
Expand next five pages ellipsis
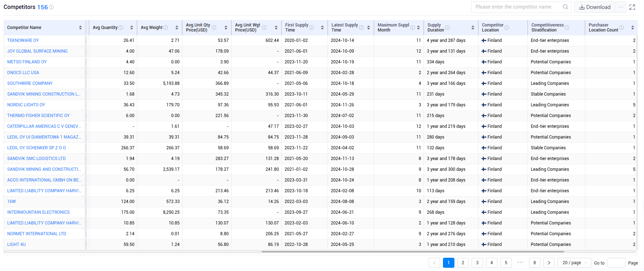click(x=520, y=262)
